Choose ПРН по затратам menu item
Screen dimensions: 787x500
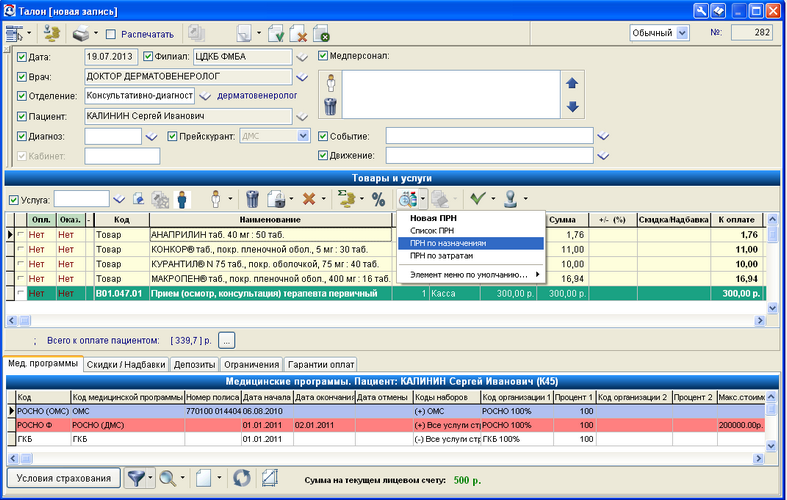471,256
